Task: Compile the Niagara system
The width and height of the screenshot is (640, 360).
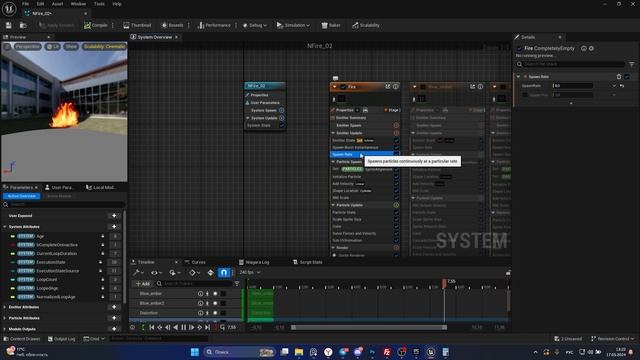Action: pos(96,25)
